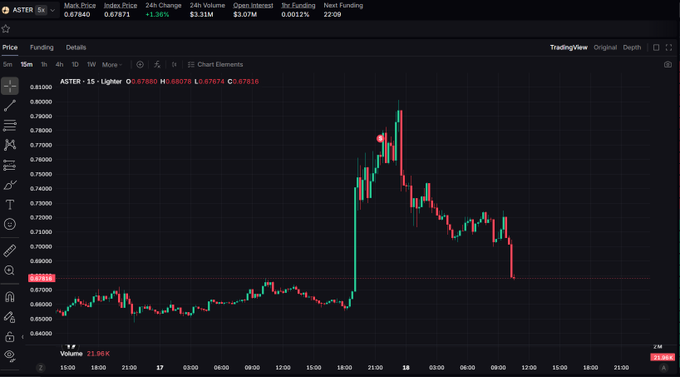The width and height of the screenshot is (680, 377).
Task: Click the 0.80000 price axis label
Action: 41,102
